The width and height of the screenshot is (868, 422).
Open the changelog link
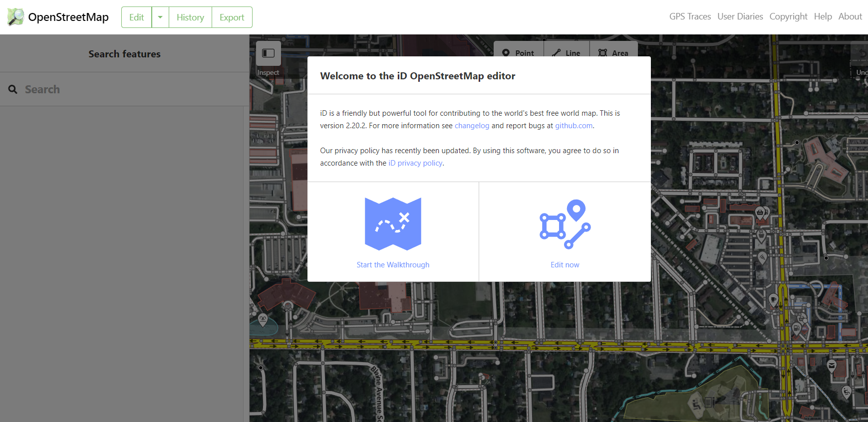pyautogui.click(x=472, y=126)
